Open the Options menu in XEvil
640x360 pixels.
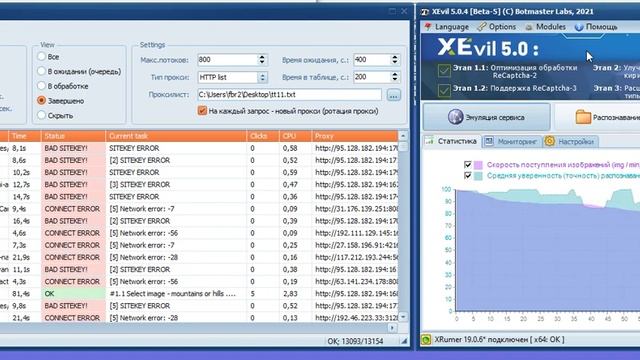pos(502,27)
